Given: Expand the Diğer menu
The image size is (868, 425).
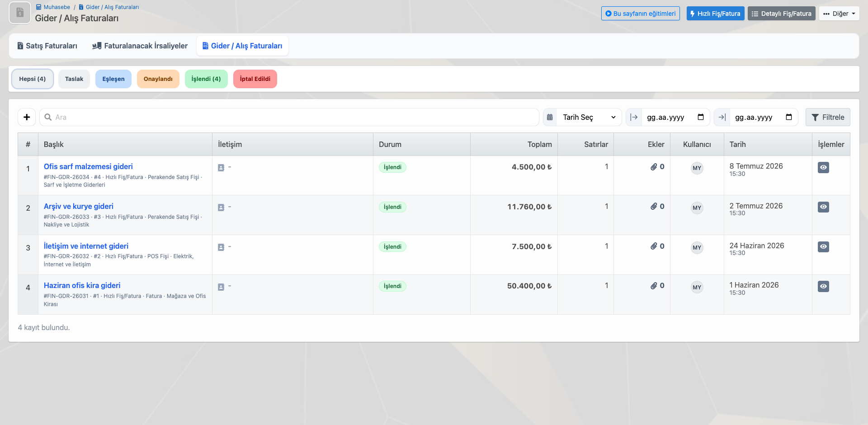Looking at the screenshot, I should [x=839, y=14].
